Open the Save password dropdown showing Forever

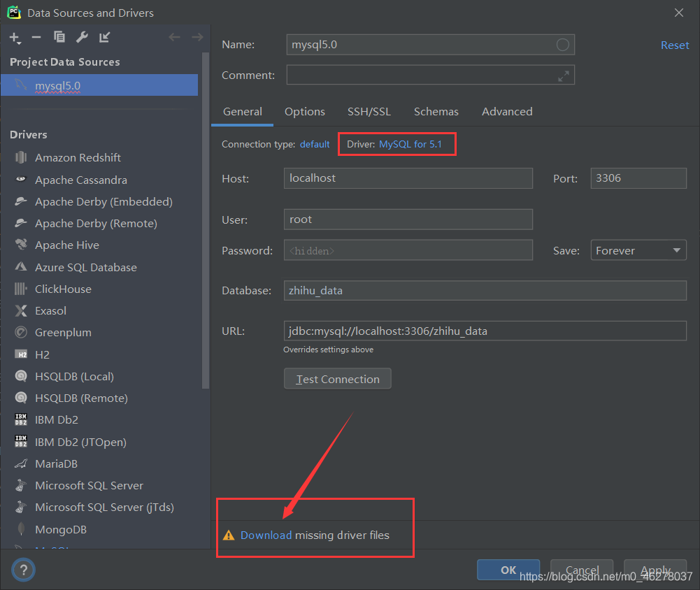click(x=638, y=250)
